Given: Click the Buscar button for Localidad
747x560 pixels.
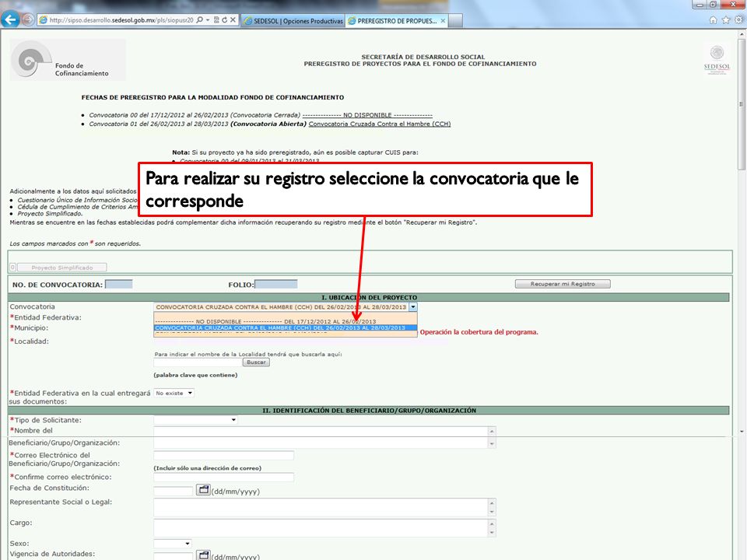Looking at the screenshot, I should (256, 362).
